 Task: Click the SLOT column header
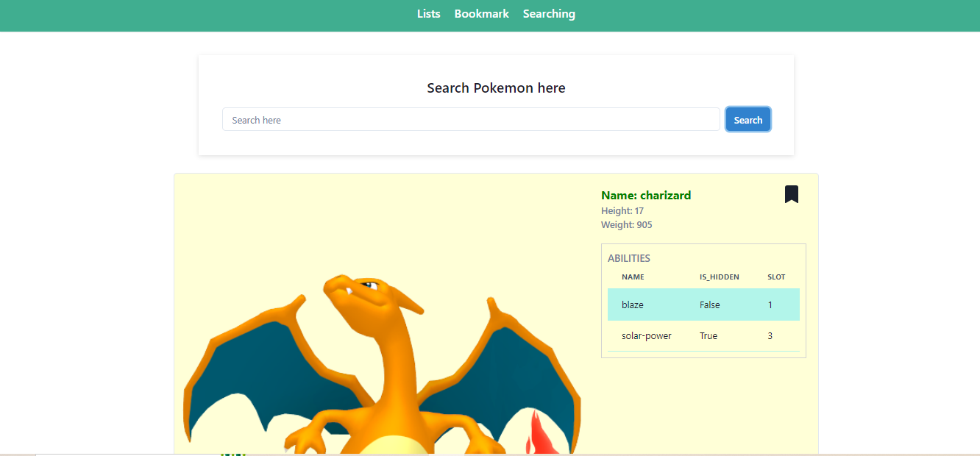[775, 277]
